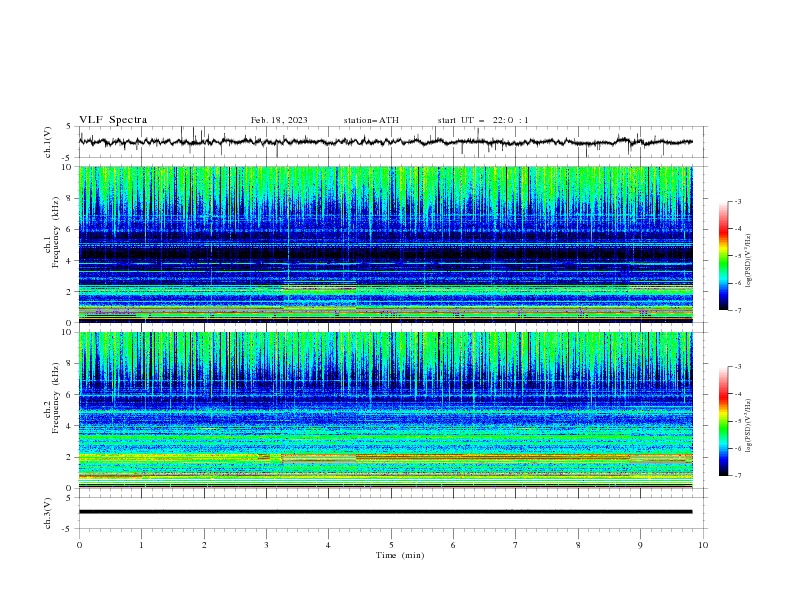The height and width of the screenshot is (612, 792).
Task: Click time axis tick label "0"
Action: [79, 545]
